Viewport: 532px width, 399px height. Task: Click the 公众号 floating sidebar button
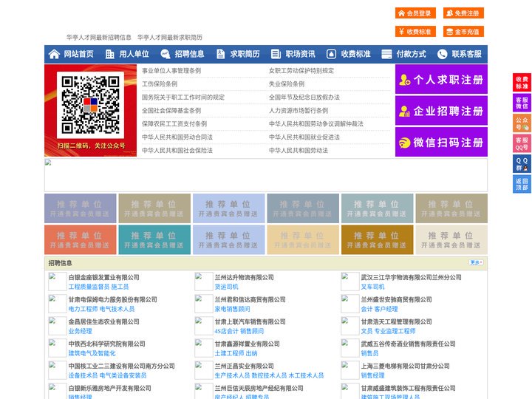pos(522,123)
